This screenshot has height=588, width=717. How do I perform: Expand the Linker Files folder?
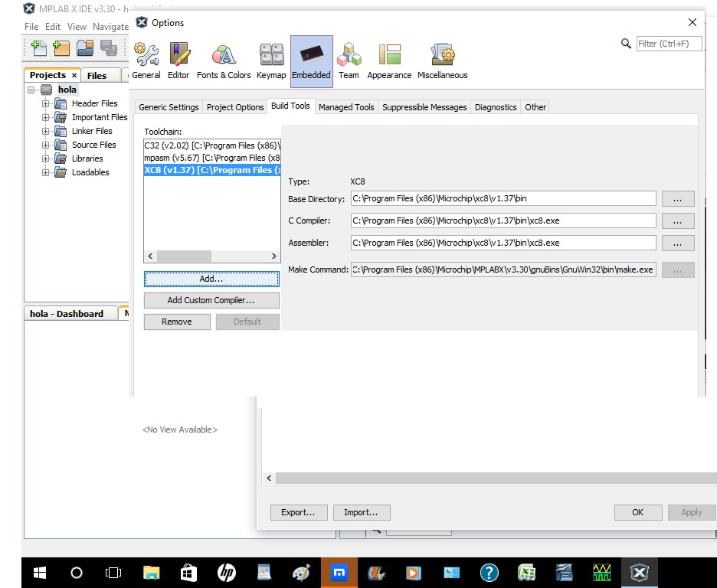45,131
